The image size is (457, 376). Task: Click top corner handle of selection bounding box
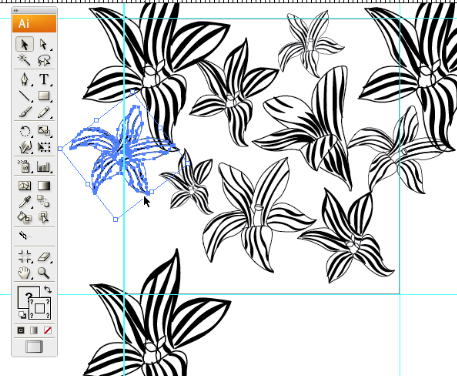coord(133,92)
